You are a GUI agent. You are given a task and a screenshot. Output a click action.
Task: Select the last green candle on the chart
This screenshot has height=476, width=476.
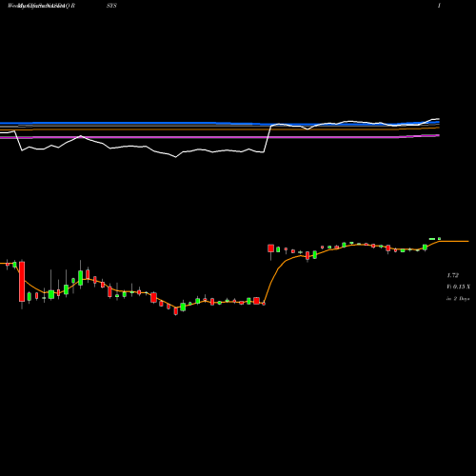(439, 238)
